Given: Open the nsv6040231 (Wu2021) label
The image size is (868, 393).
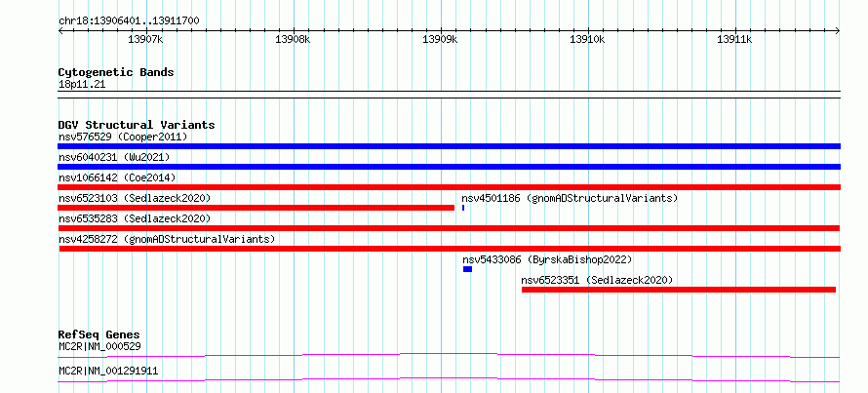Looking at the screenshot, I should 114,157.
